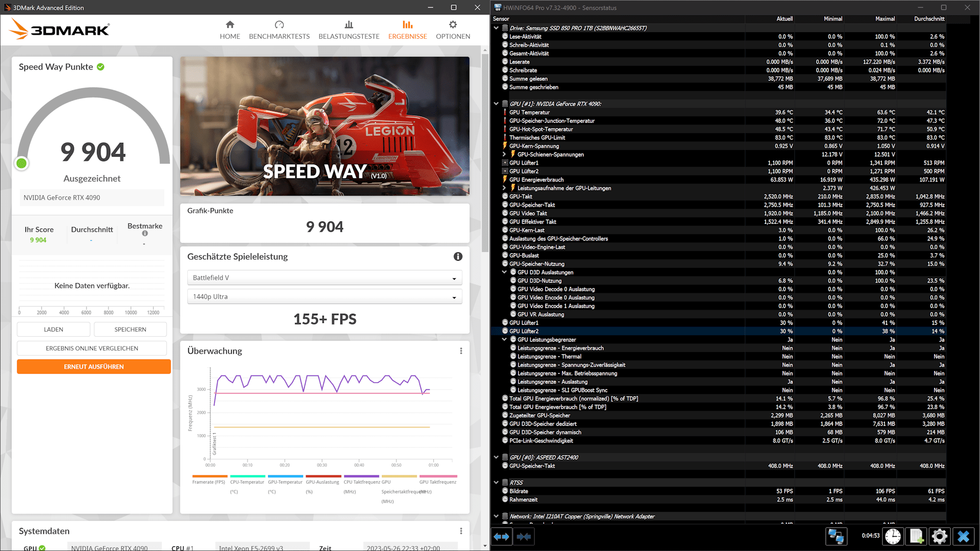Open the Optionen tab
This screenshot has width=980, height=551.
[453, 30]
